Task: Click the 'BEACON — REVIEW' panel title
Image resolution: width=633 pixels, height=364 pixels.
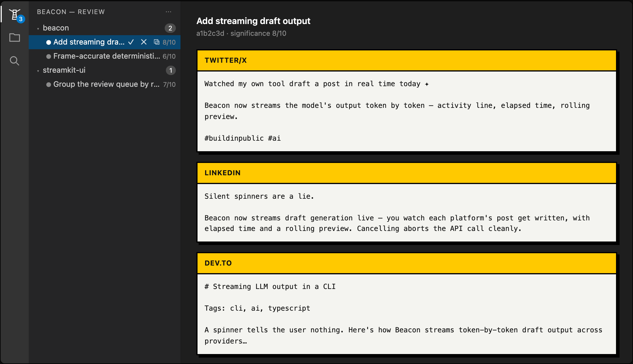Action: point(71,12)
